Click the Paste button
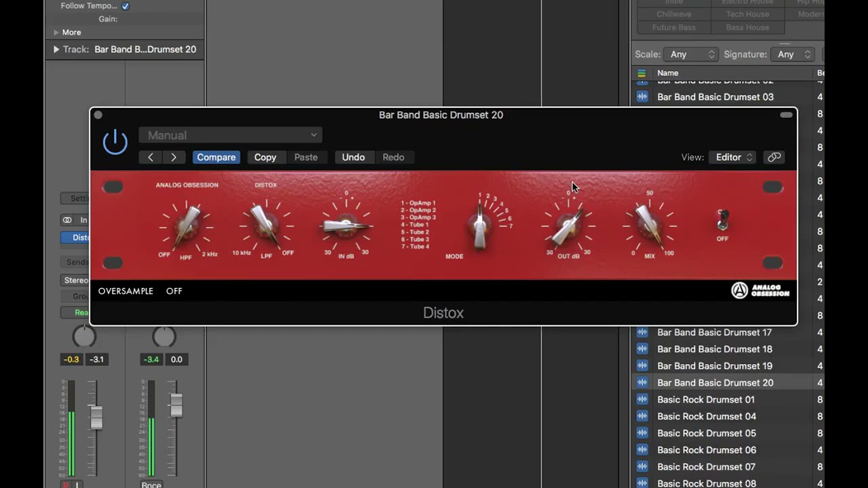Image resolution: width=868 pixels, height=488 pixels. click(306, 157)
